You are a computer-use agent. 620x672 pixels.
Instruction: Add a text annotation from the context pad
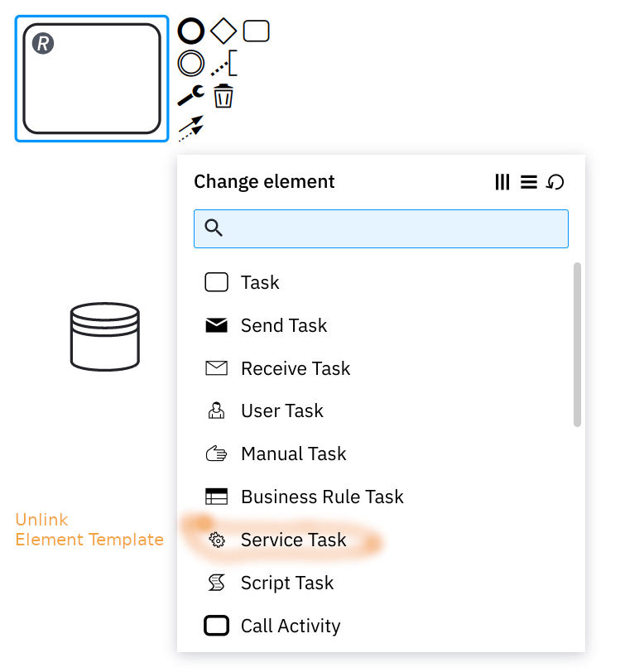pyautogui.click(x=223, y=64)
